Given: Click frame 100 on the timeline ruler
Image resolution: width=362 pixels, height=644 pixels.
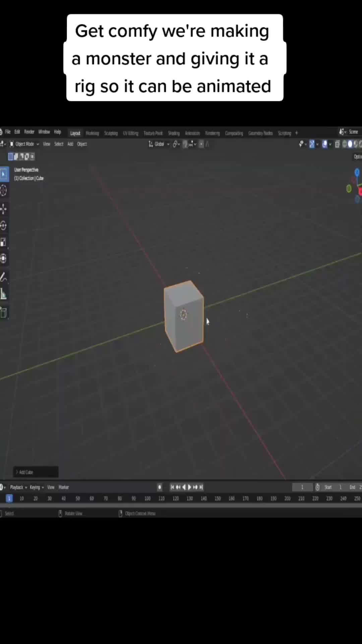Looking at the screenshot, I should pos(147,498).
